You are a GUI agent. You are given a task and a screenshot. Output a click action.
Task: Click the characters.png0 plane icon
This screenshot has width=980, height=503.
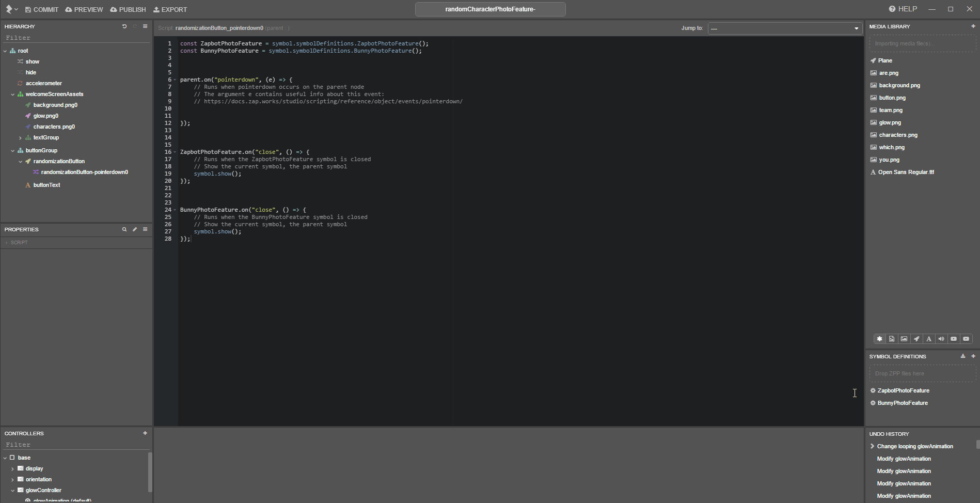point(28,127)
